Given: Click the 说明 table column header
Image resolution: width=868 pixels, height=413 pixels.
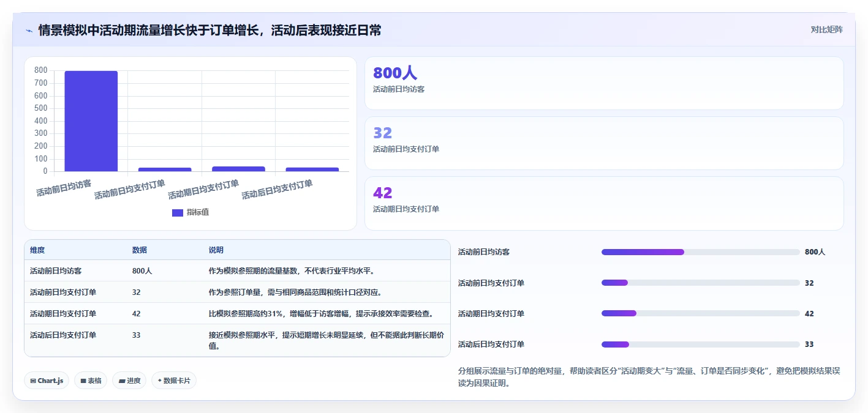Looking at the screenshot, I should (x=216, y=250).
